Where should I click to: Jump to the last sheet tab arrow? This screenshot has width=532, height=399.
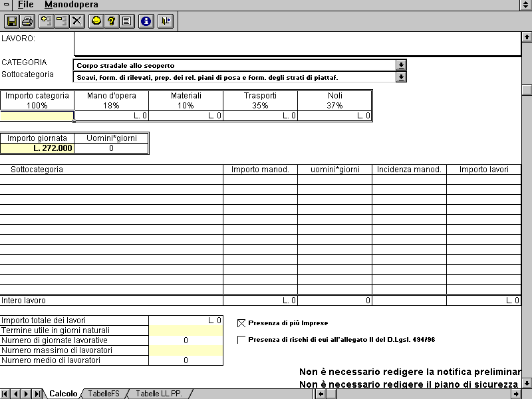(37, 394)
